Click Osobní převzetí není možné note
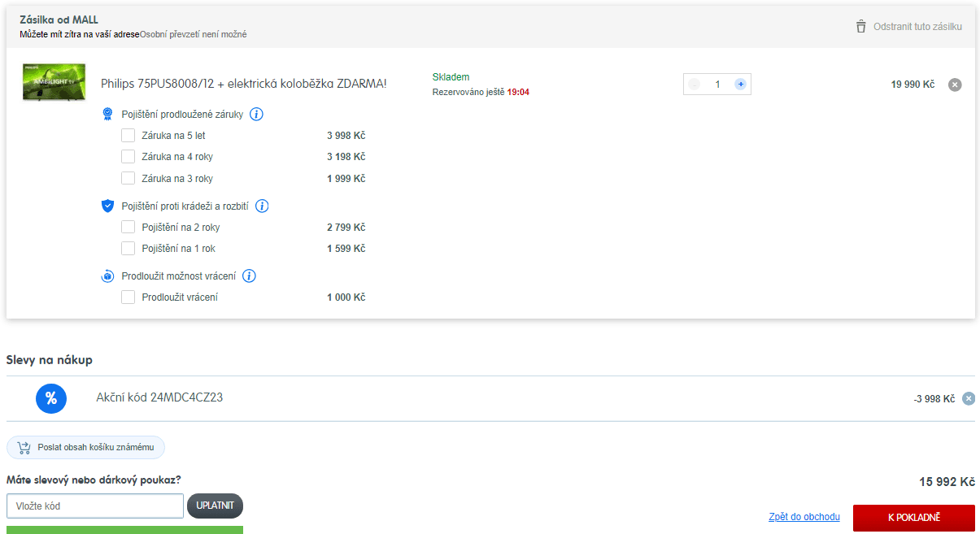 (193, 34)
